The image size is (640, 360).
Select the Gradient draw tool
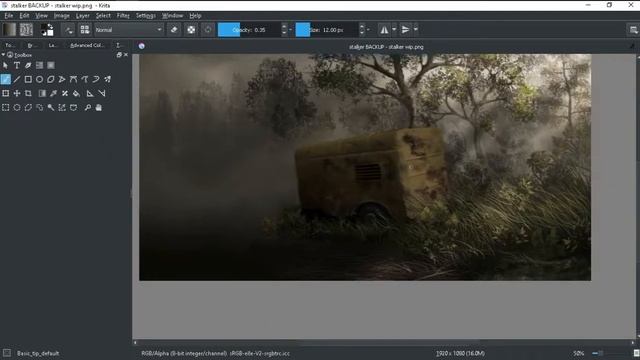click(42, 93)
